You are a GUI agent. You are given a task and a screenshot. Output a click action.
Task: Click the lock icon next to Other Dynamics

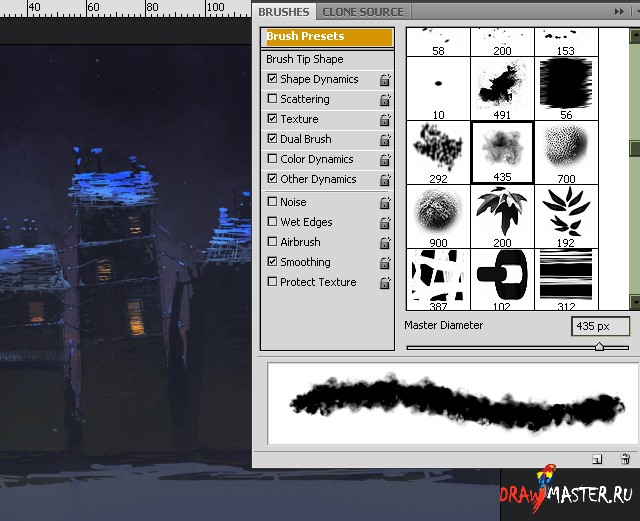point(385,180)
